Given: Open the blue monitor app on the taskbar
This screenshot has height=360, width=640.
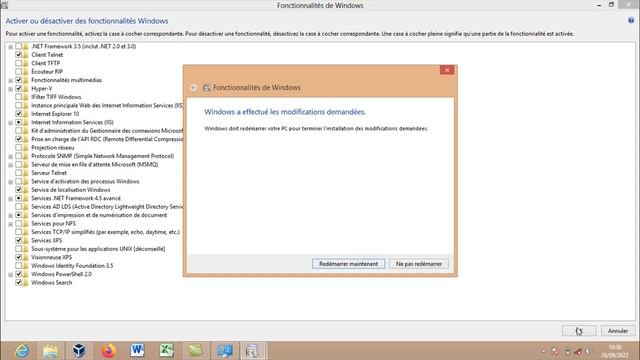Looking at the screenshot, I should tap(224, 351).
